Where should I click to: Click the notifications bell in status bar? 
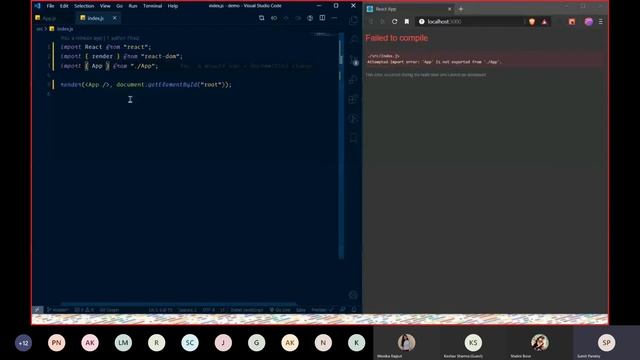tap(354, 310)
